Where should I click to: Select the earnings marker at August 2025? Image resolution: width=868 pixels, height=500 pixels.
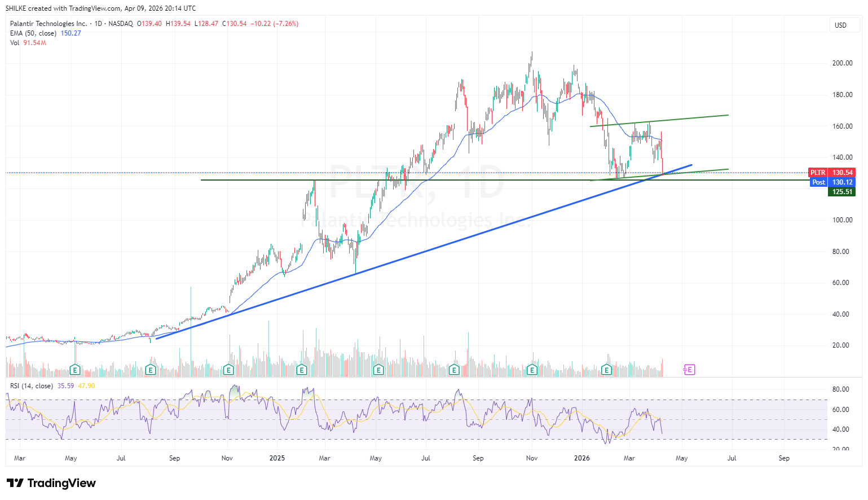tap(454, 370)
